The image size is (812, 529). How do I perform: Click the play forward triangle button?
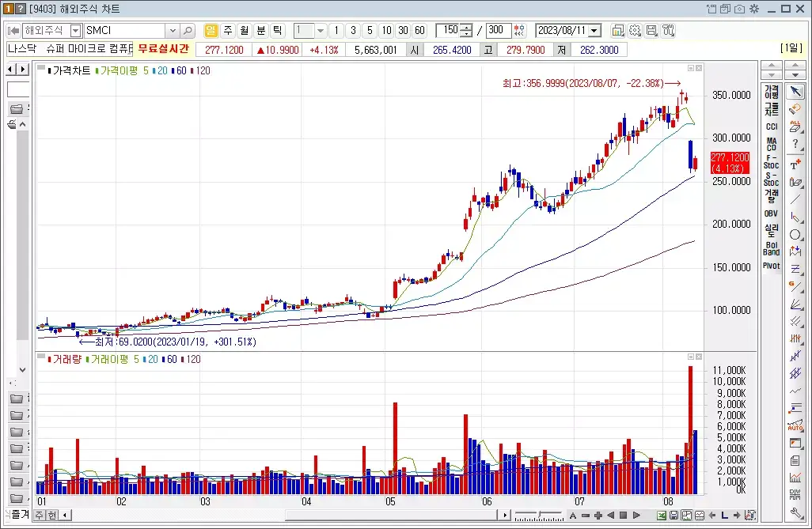point(636,515)
